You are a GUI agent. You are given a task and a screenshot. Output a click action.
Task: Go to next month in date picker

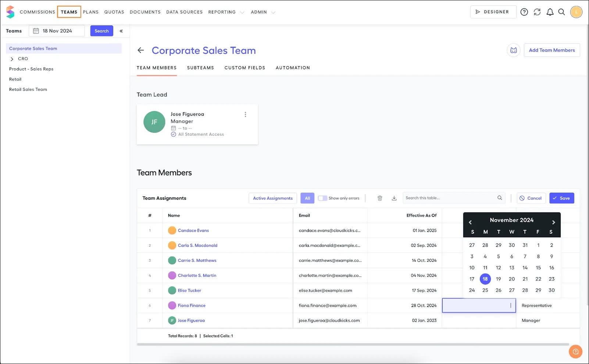553,222
